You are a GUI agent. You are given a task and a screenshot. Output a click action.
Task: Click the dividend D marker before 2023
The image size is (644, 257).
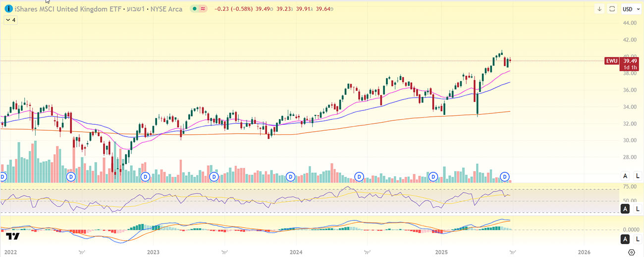click(145, 176)
